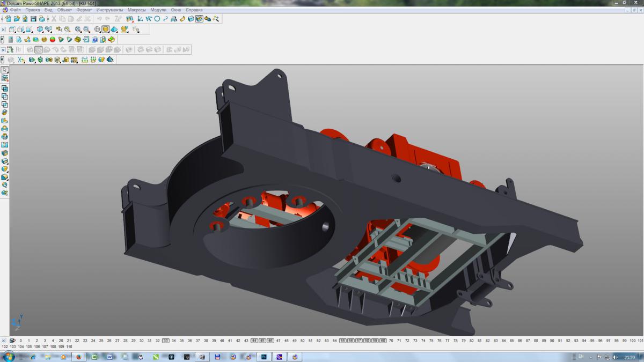
Task: Open the second box view flyout
Action: 20,29
